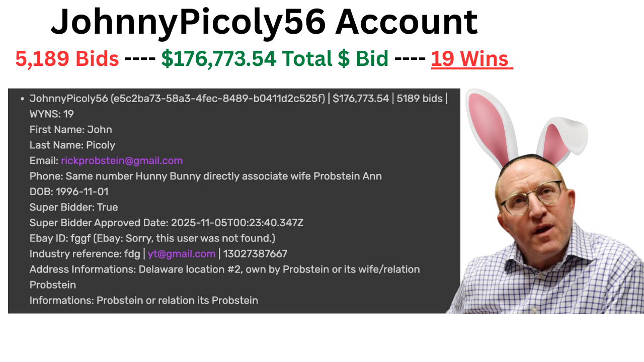Viewport: 644px width, 362px height.
Task: Click the "First Name: John" line
Action: point(71,130)
